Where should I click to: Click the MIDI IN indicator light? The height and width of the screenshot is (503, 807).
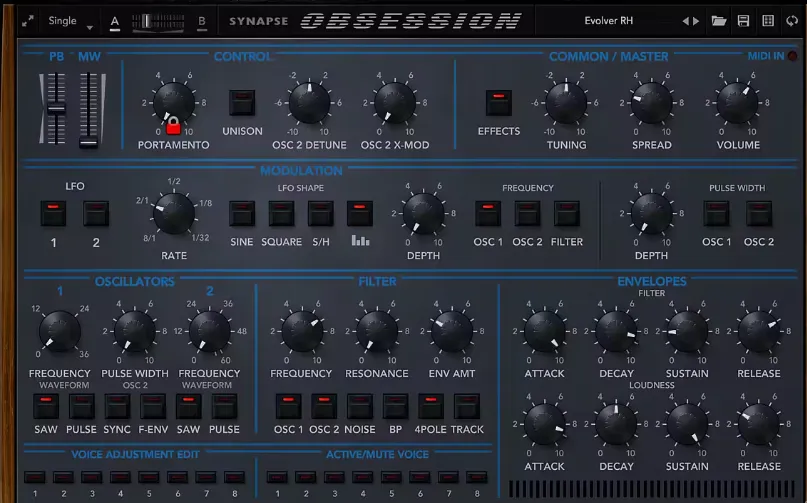tap(793, 56)
